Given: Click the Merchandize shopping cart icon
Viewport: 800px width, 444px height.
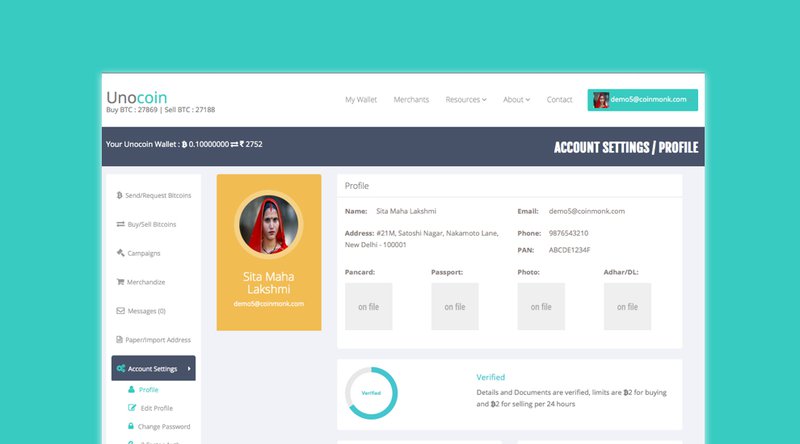Looking at the screenshot, I should point(120,282).
